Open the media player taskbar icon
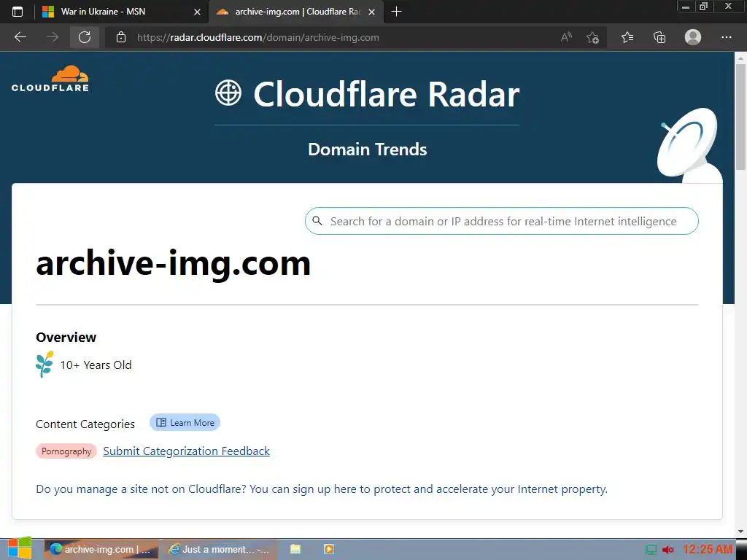This screenshot has height=560, width=747. tap(329, 549)
